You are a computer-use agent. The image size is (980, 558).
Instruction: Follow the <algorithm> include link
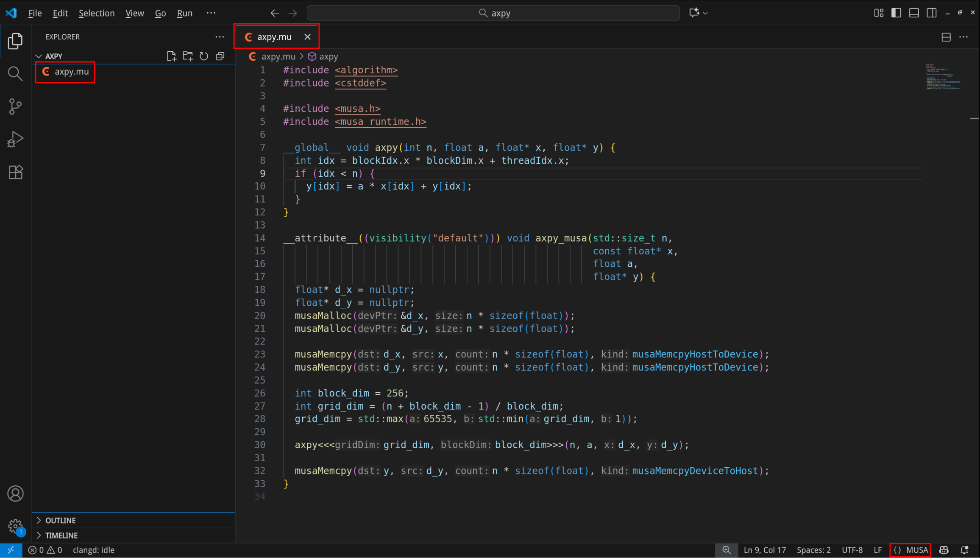[x=366, y=70]
